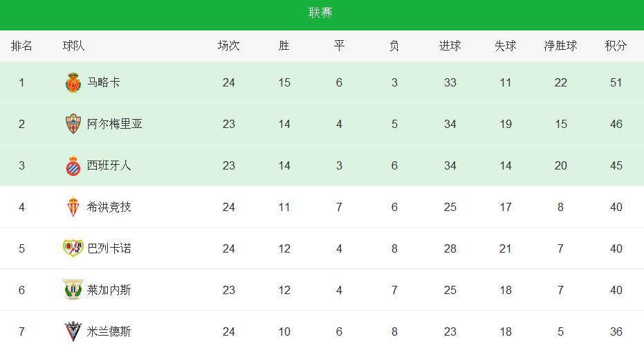Click the 米兰德斯 club badge
Viewport: 644px width, 346px height.
click(73, 331)
